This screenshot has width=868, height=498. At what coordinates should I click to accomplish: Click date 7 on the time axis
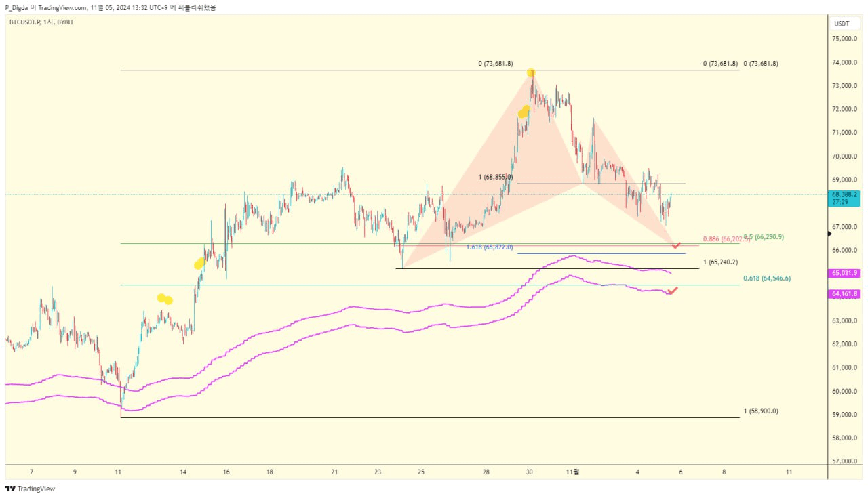pos(31,471)
